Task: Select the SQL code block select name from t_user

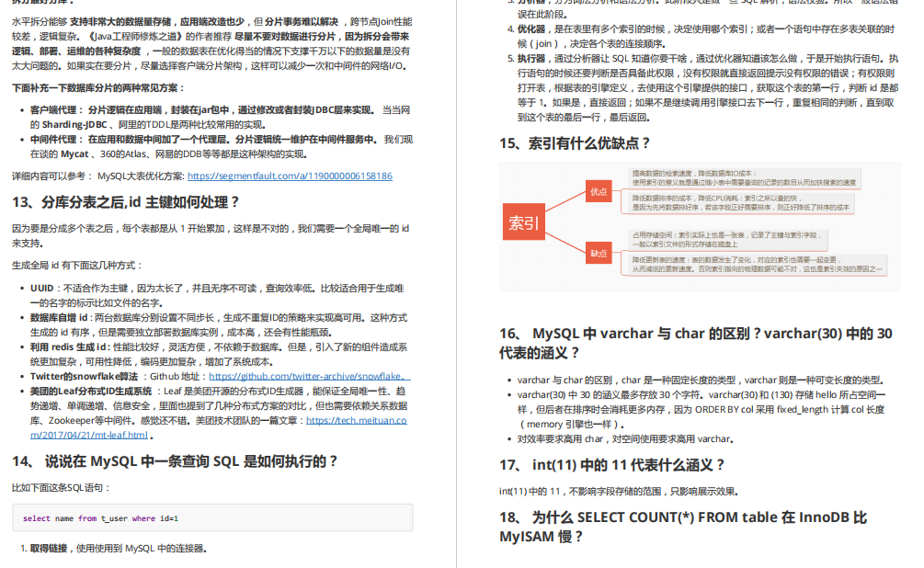Action: pyautogui.click(x=213, y=517)
